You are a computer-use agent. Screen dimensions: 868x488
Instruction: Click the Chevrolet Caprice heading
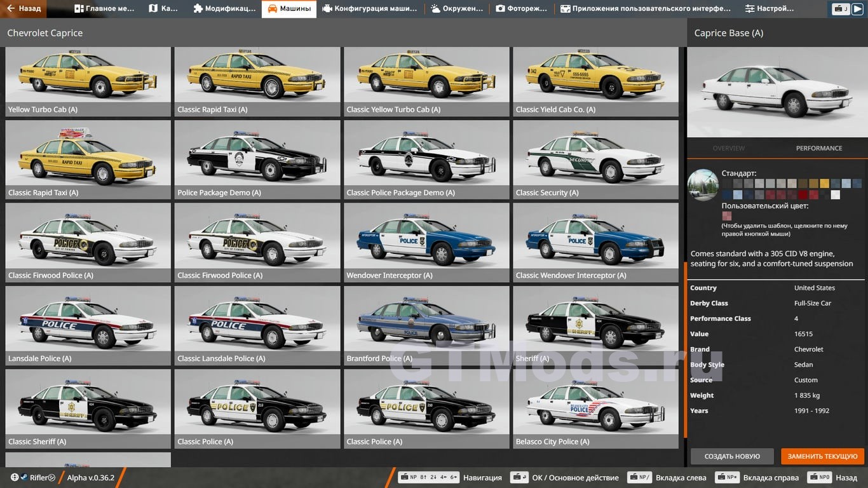pos(45,33)
